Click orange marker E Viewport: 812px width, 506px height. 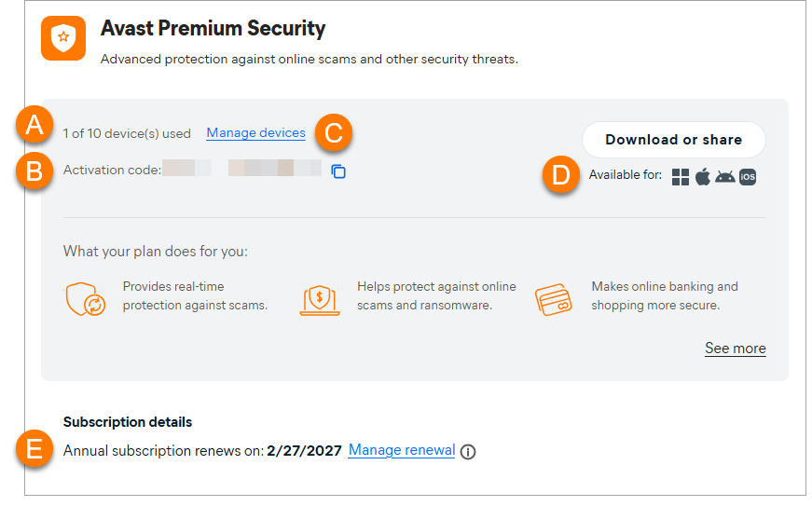click(34, 449)
